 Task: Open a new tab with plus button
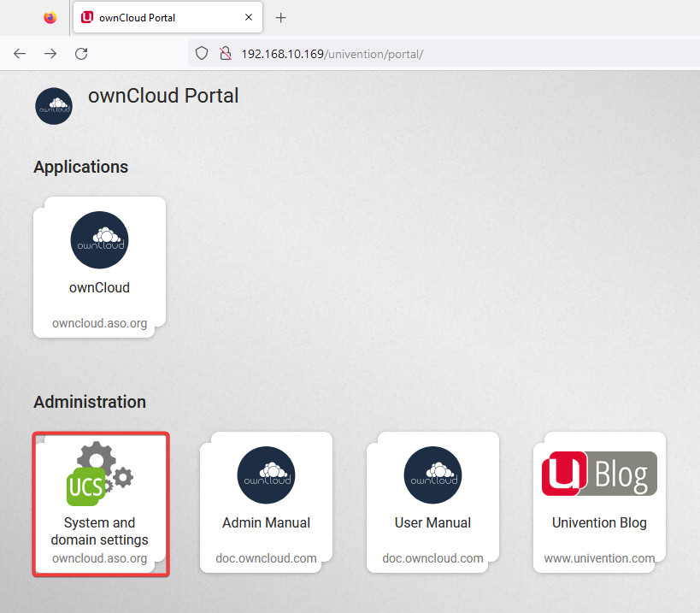[280, 17]
